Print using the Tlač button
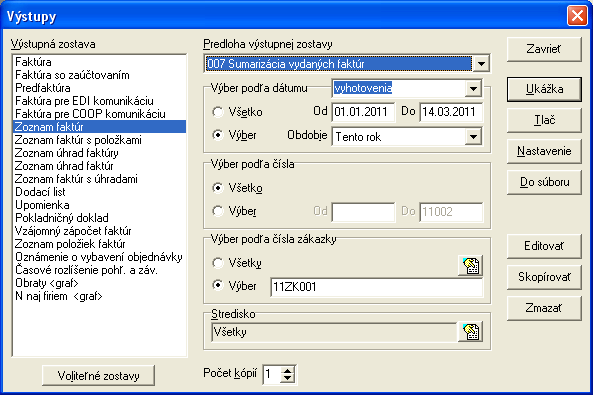 544,120
